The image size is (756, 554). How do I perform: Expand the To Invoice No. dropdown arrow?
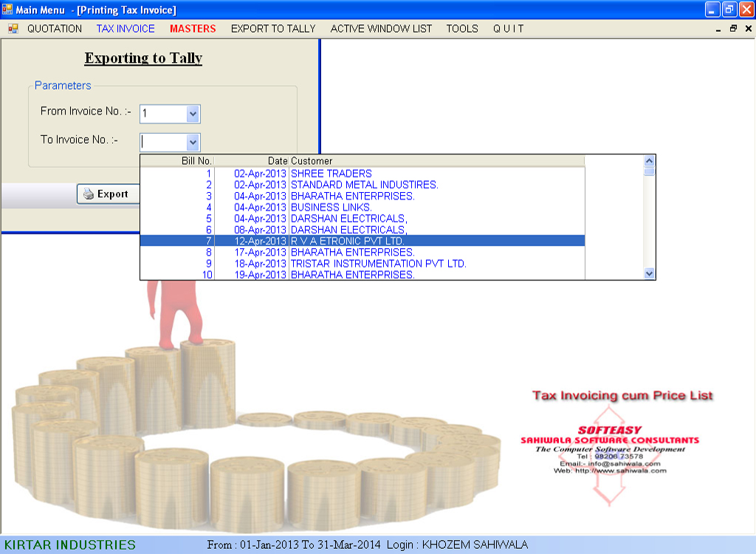(193, 143)
